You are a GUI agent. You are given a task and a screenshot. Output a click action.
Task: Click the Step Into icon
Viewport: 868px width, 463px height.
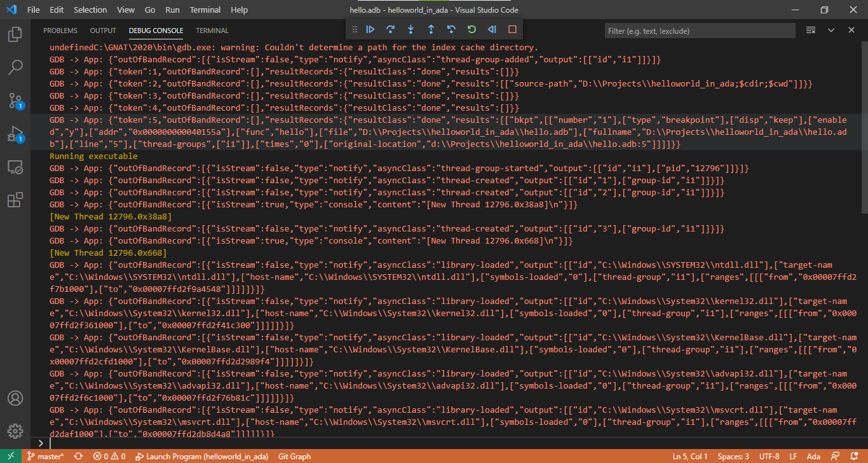pyautogui.click(x=410, y=29)
